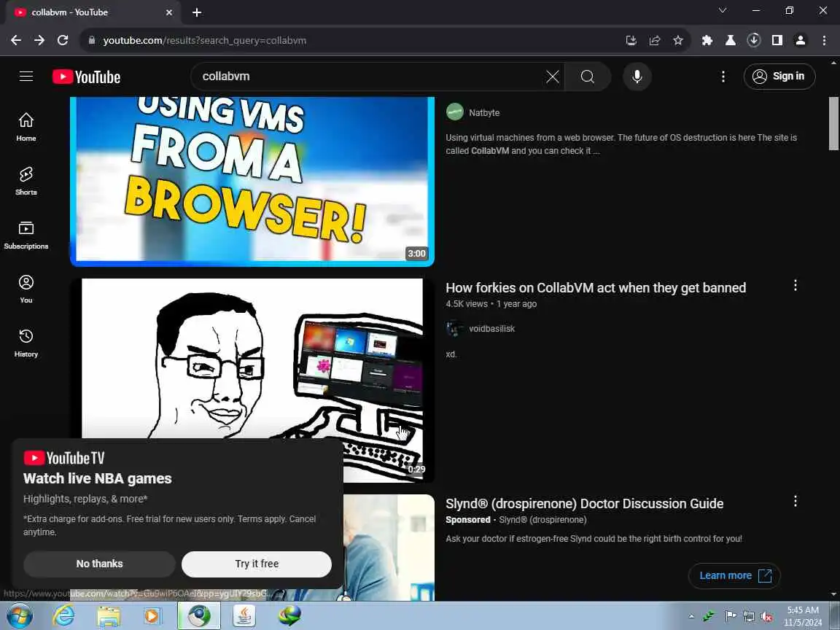Click the 4.5K views 1 year ago text
Screen dimensions: 840x630
click(491, 304)
